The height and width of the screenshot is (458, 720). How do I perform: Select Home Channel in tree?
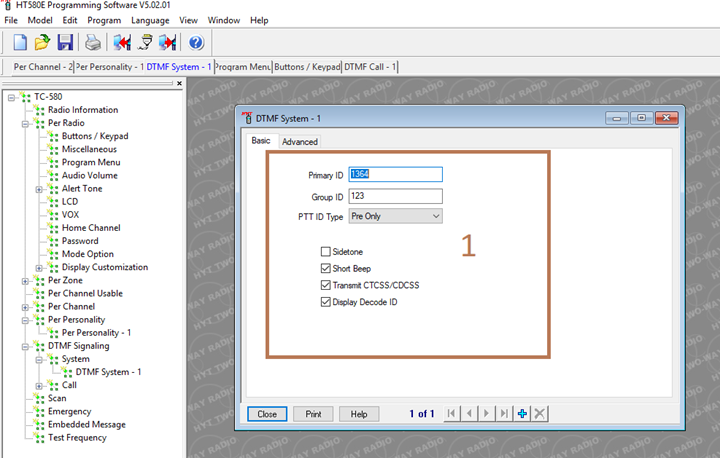tap(91, 228)
